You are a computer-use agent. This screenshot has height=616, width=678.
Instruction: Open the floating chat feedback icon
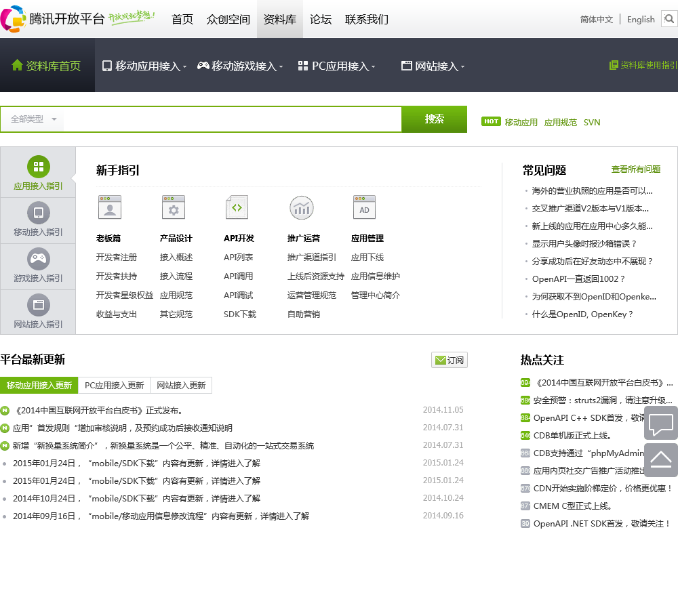(x=660, y=424)
